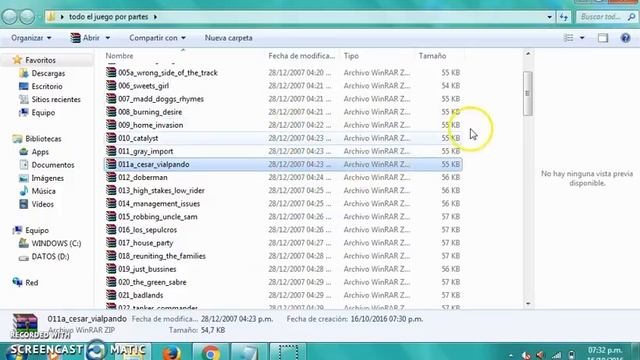The image size is (640, 360).
Task: Click WinRAR icon of 010_catalyst
Action: pyautogui.click(x=111, y=138)
